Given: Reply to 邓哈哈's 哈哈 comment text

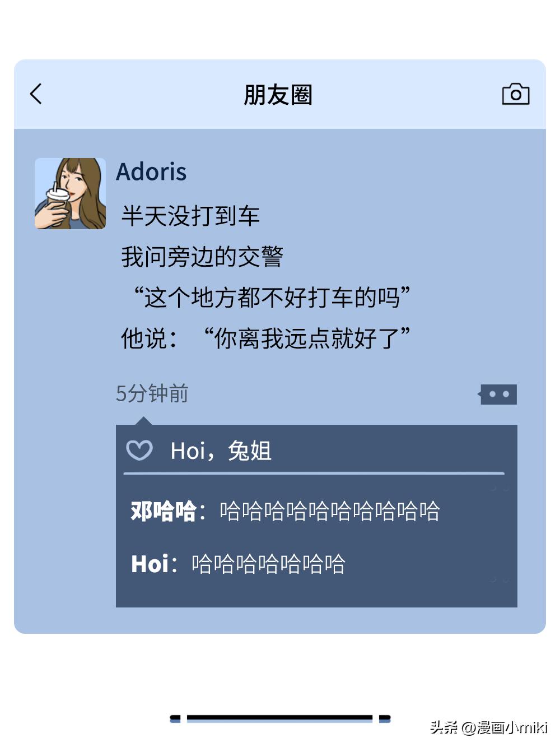Looking at the screenshot, I should click(330, 511).
